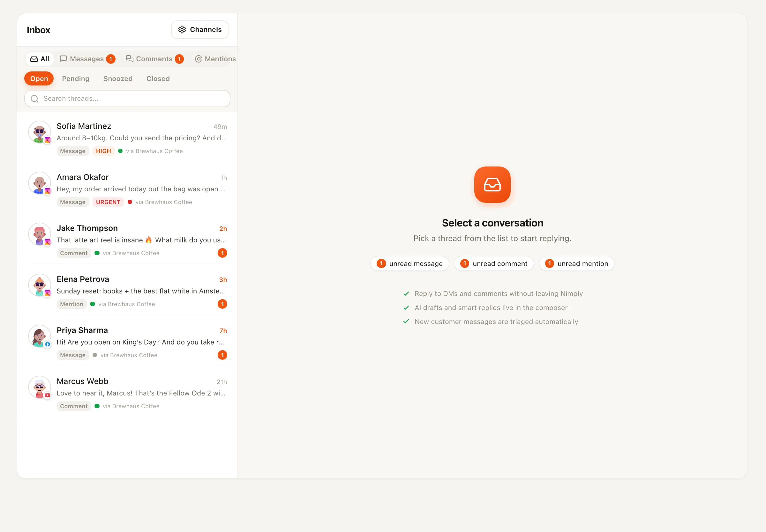
Task: Click the unread badge on Comments tab
Action: click(179, 59)
